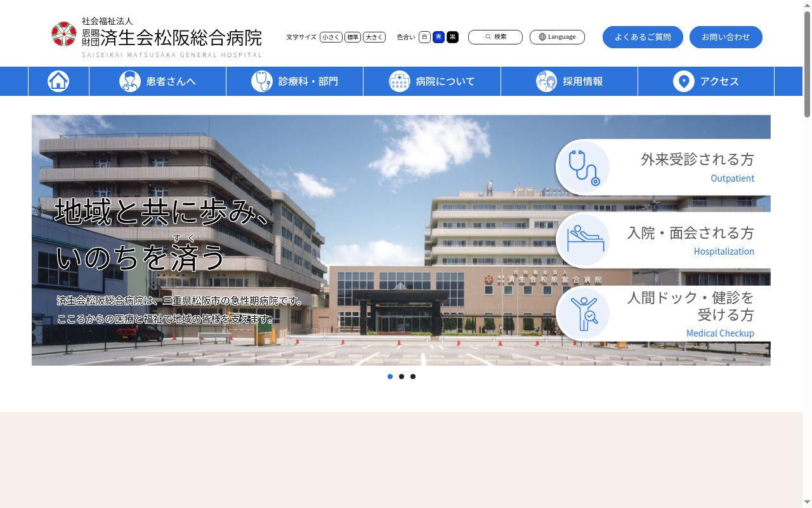The width and height of the screenshot is (812, 508).
Task: Click the doctor icon beside 患者さんへ
Action: point(130,81)
